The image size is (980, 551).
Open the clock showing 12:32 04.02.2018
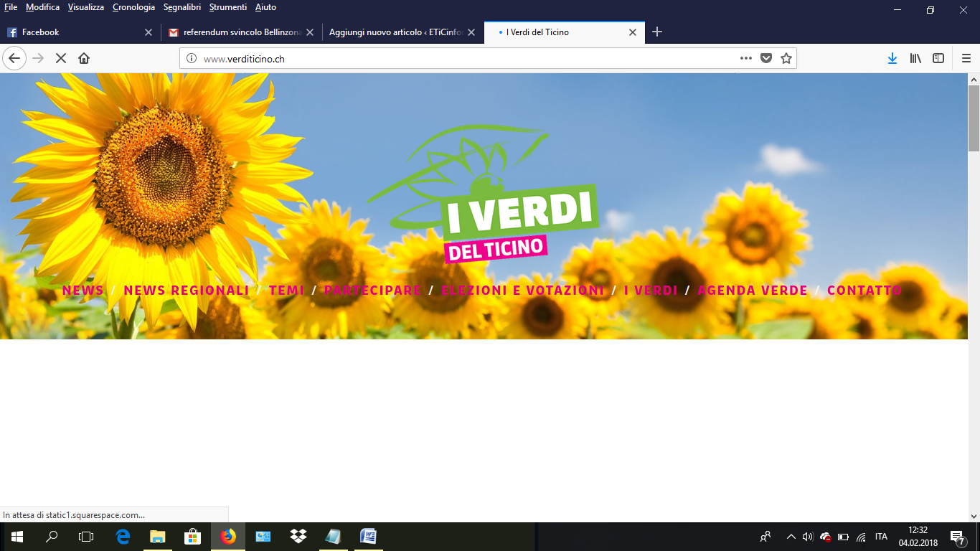[918, 537]
